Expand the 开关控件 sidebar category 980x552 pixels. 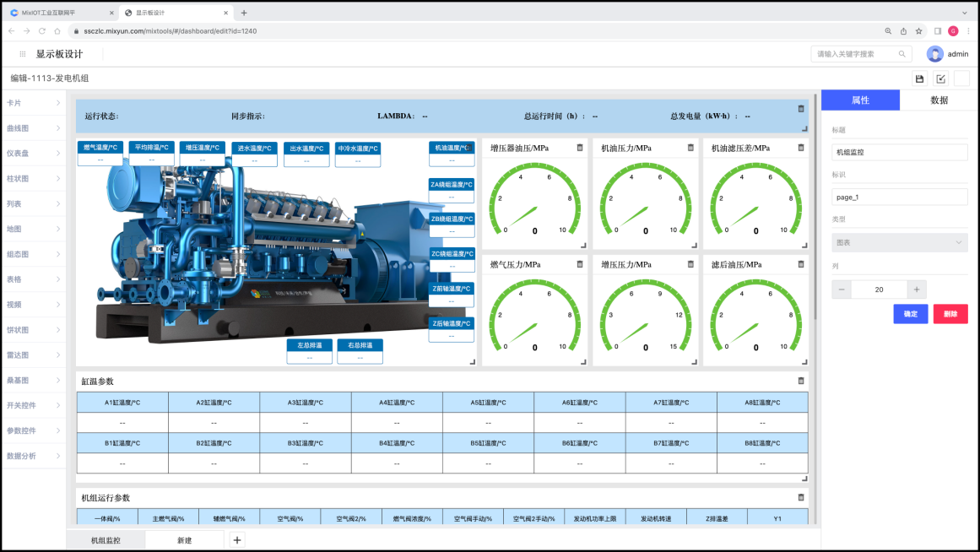tap(33, 405)
